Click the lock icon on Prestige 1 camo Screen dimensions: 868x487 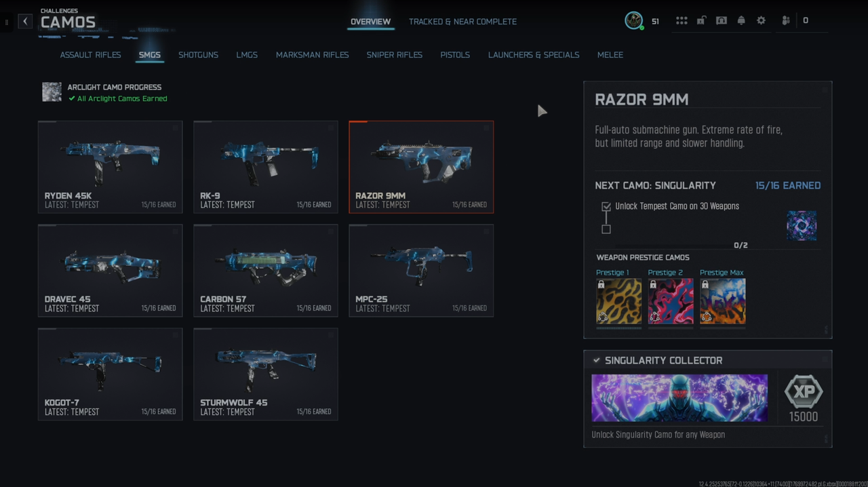(601, 285)
